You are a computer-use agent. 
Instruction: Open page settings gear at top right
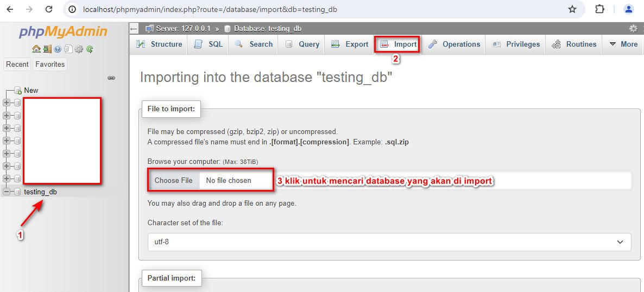point(634,29)
